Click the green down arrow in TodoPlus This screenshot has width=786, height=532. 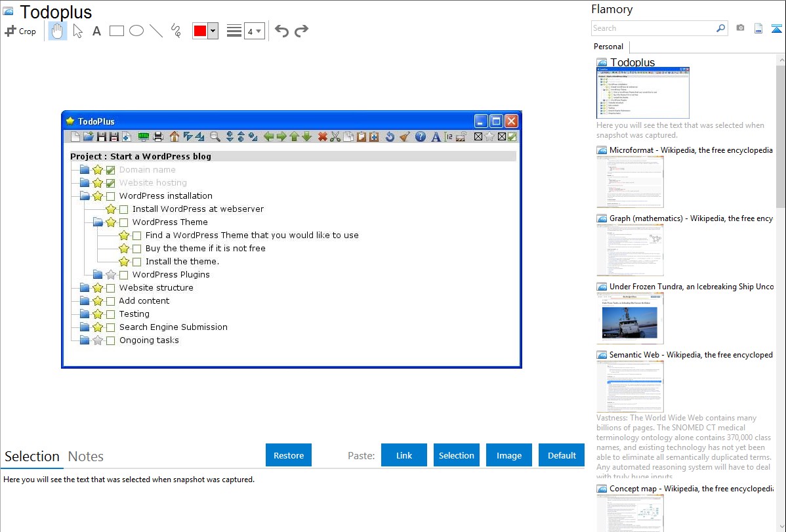tap(307, 136)
